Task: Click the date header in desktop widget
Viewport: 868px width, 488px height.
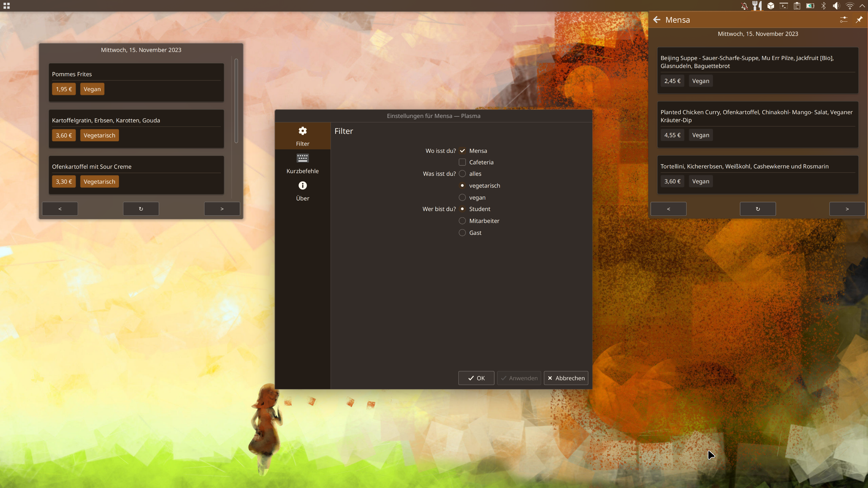Action: coord(141,50)
